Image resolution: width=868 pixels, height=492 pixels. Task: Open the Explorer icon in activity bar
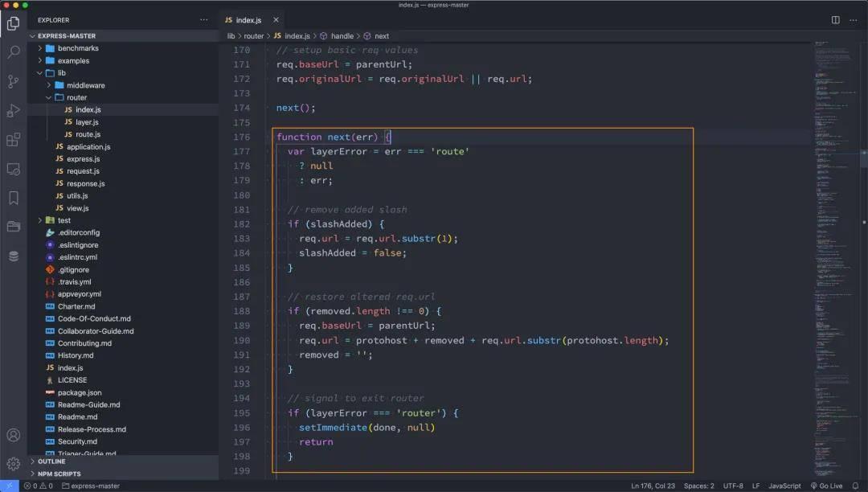[12, 23]
